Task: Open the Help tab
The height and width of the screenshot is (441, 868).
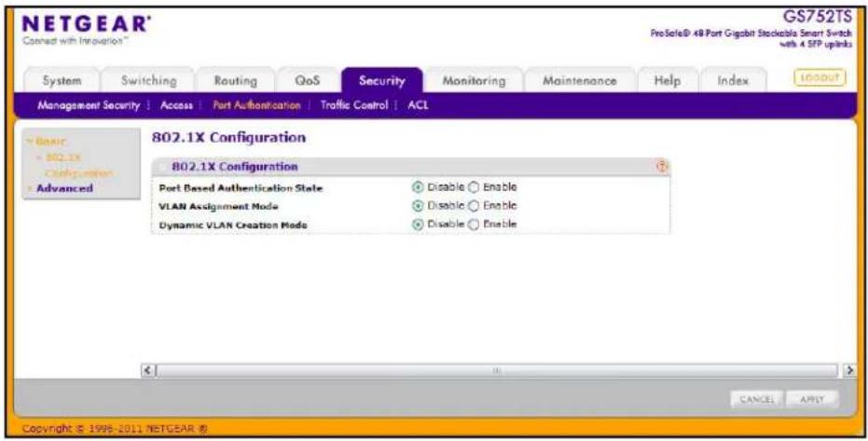Action: coord(667,81)
